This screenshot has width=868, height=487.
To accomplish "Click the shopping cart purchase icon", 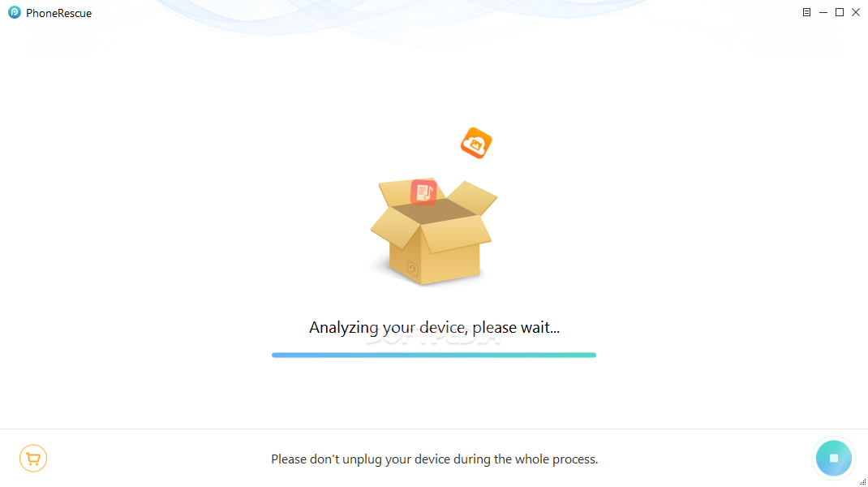I will pos(33,459).
